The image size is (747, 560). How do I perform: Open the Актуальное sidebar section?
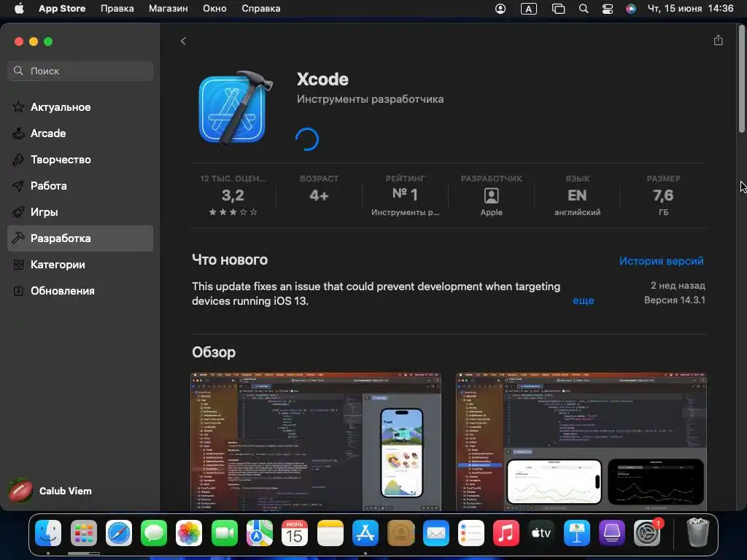[x=80, y=107]
